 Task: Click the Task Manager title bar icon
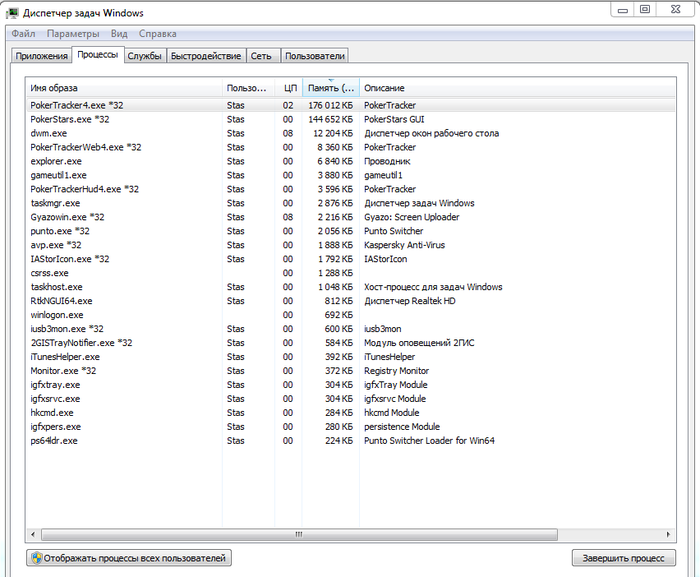[x=12, y=13]
